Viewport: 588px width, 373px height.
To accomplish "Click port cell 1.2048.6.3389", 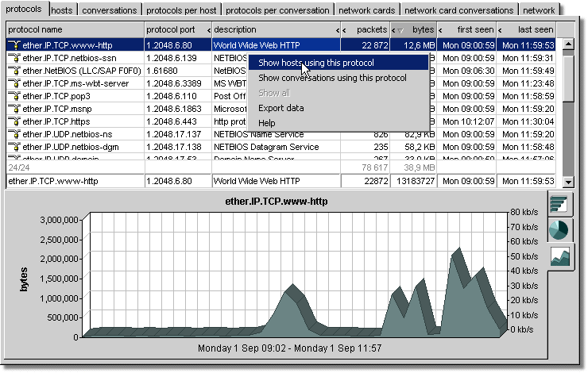I will [x=178, y=83].
